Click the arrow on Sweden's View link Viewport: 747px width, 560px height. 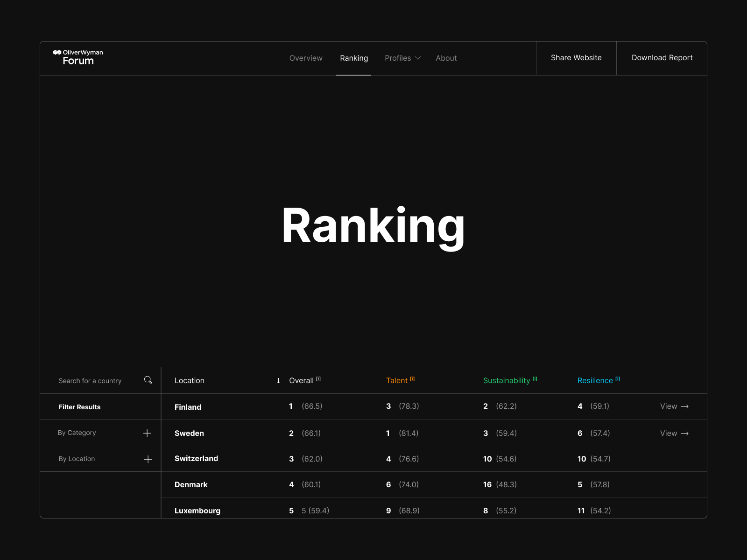click(685, 433)
